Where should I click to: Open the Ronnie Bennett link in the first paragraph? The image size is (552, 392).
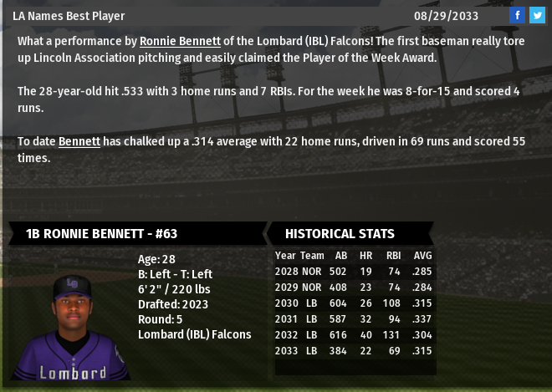tap(181, 41)
